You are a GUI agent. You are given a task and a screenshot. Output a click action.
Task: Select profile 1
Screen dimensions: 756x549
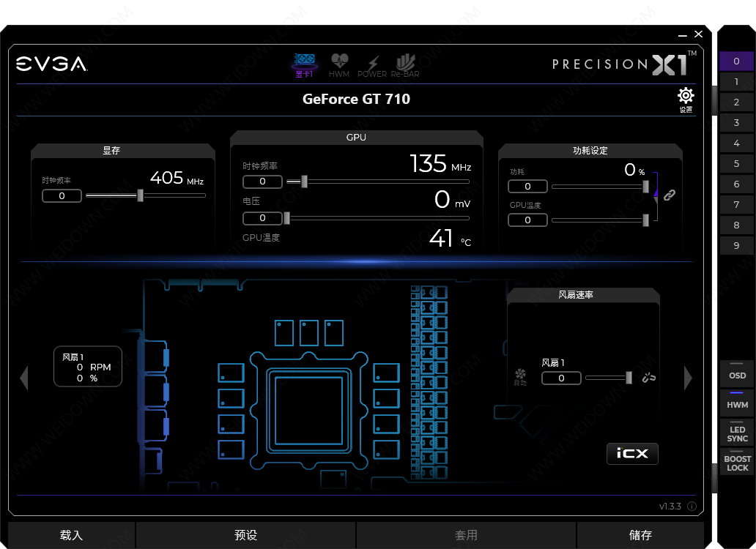tap(736, 81)
